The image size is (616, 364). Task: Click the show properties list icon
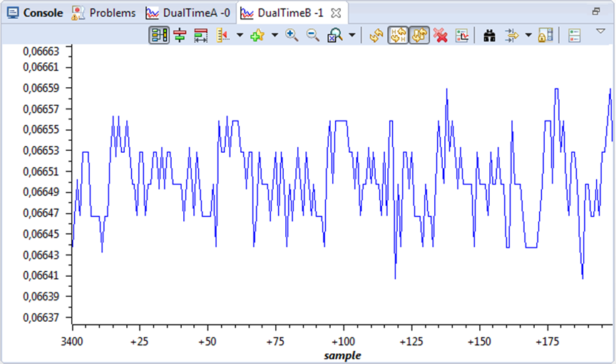pyautogui.click(x=574, y=36)
